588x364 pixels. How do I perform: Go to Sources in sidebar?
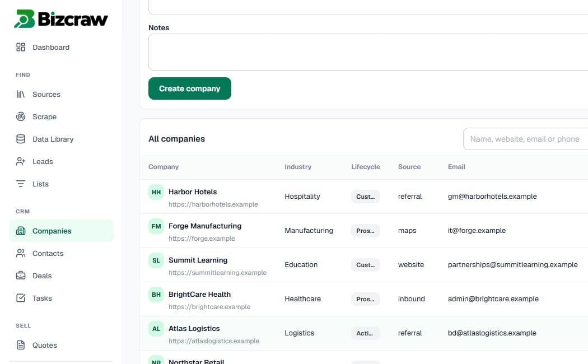(60, 94)
